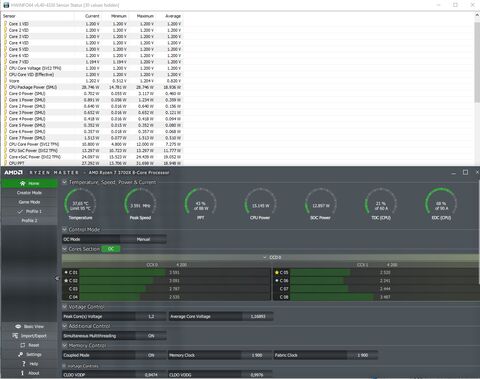480x379 pixels.
Task: Switch the Coupled Mode ON value
Action: point(151,355)
